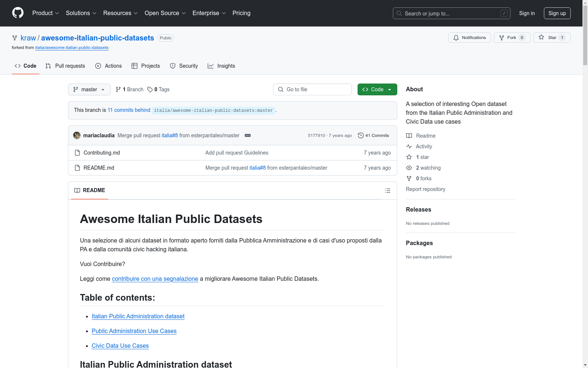Click the pulse icon next to Activity
588x368 pixels.
409,146
